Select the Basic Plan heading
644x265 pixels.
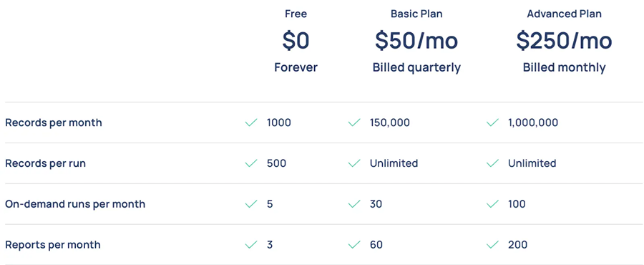point(416,14)
